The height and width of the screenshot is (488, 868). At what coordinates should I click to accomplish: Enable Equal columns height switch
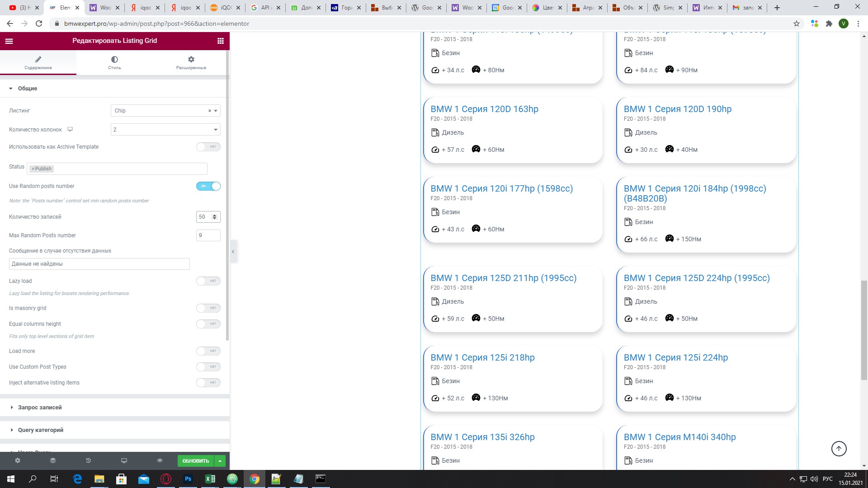208,324
